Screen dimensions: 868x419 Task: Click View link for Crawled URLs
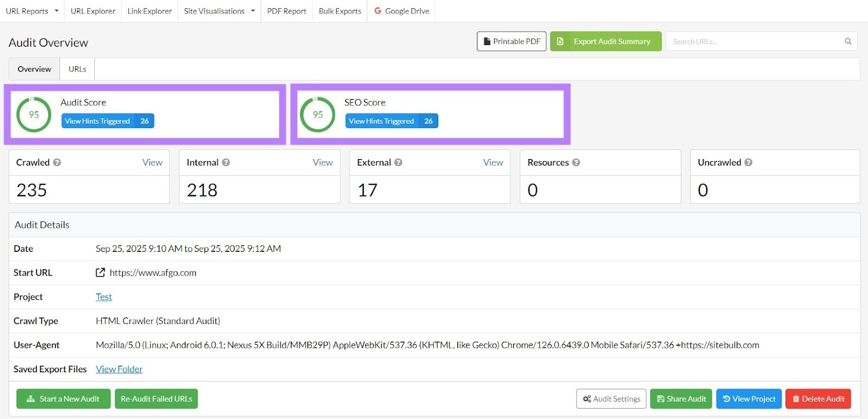point(152,162)
